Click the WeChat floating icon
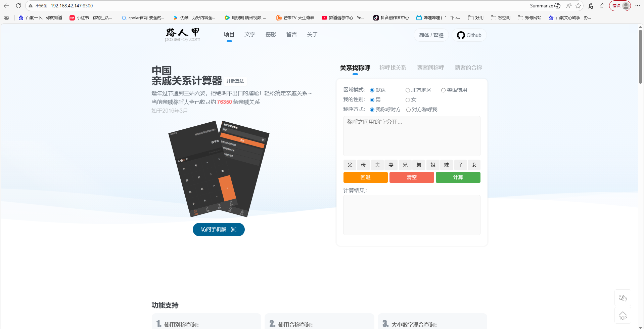Screen dimensions: 644x329 pyautogui.click(x=623, y=298)
